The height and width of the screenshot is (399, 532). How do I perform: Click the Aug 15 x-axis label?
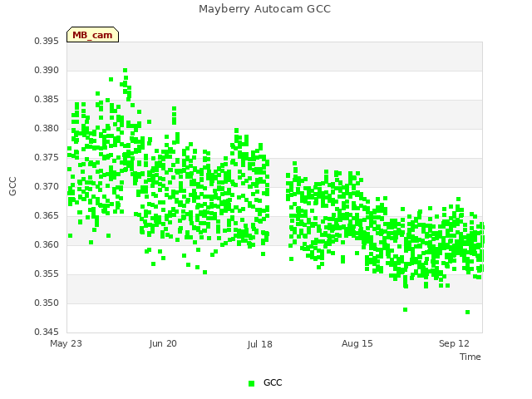[x=357, y=343]
